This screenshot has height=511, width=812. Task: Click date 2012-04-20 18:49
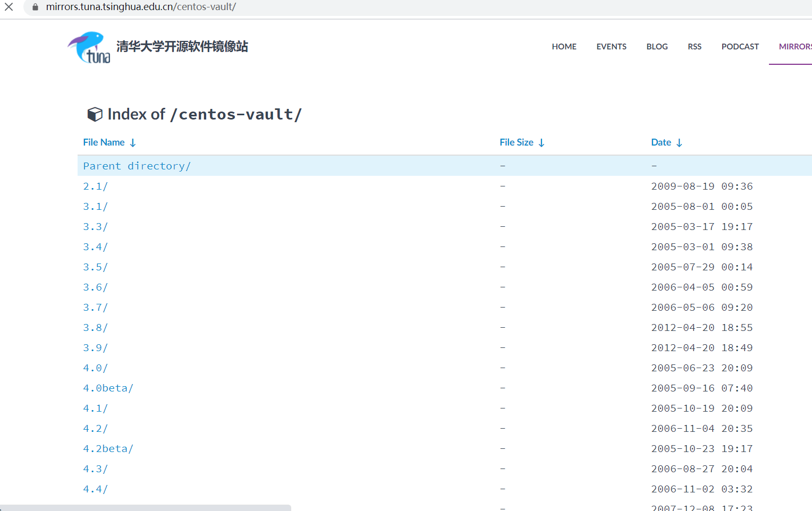(701, 348)
